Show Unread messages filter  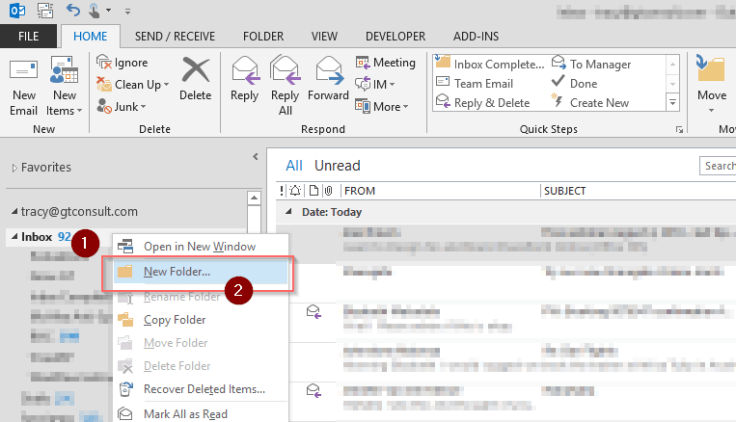point(337,166)
